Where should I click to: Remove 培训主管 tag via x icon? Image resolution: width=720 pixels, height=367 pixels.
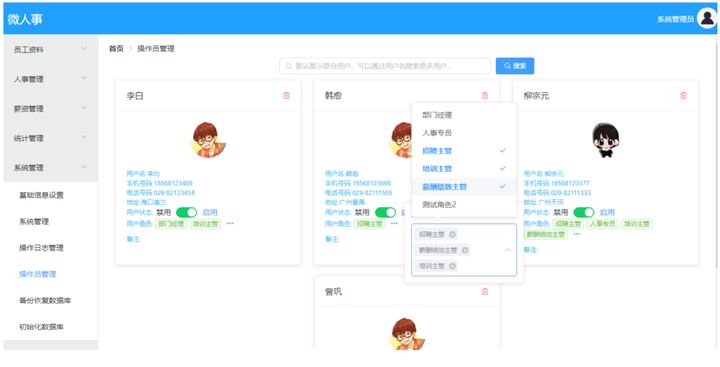point(452,266)
